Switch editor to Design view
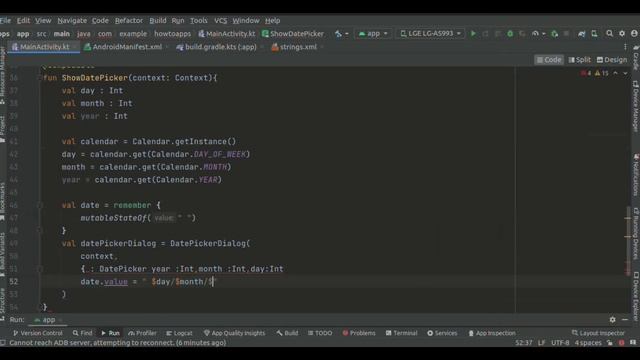The image size is (640, 360). pyautogui.click(x=611, y=60)
